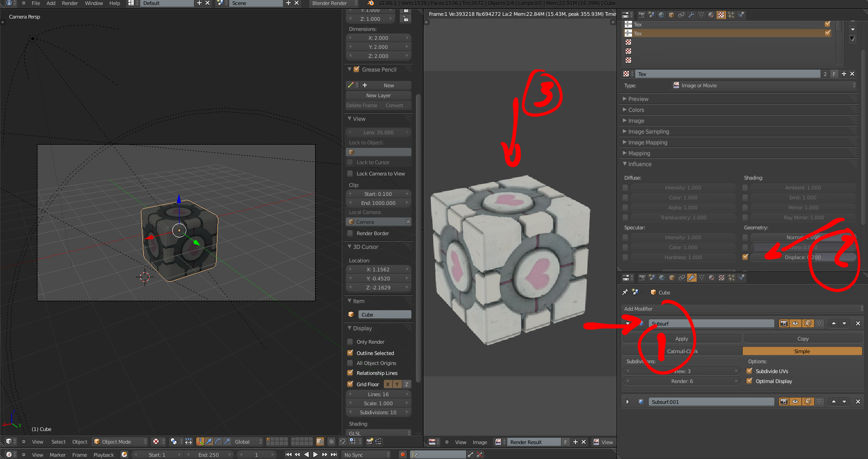Select the translate manipulator arrow icon
The image size is (868, 459).
pyautogui.click(x=209, y=441)
